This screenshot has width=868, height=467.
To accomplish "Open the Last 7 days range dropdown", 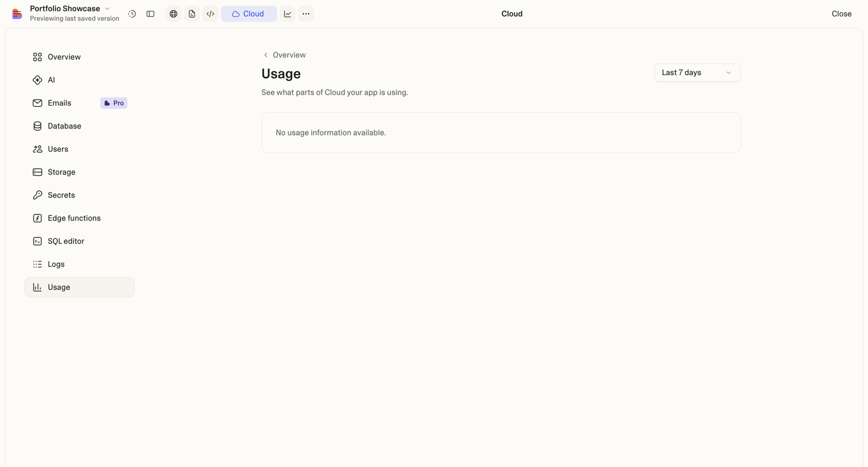I will [x=697, y=73].
